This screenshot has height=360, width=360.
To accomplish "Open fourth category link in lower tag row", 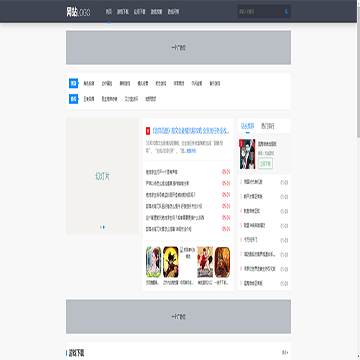I will click(151, 99).
